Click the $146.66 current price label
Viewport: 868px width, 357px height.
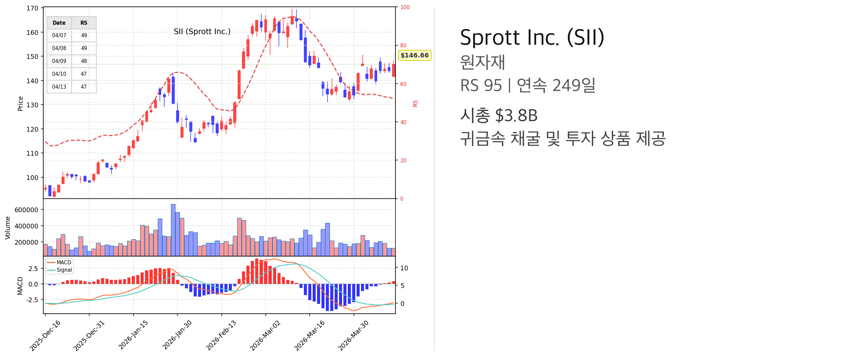[x=414, y=55]
